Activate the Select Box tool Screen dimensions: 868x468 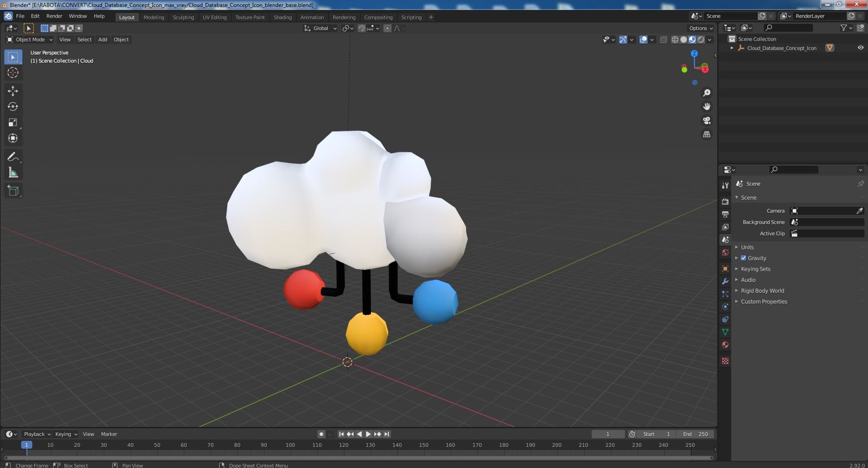tap(13, 57)
